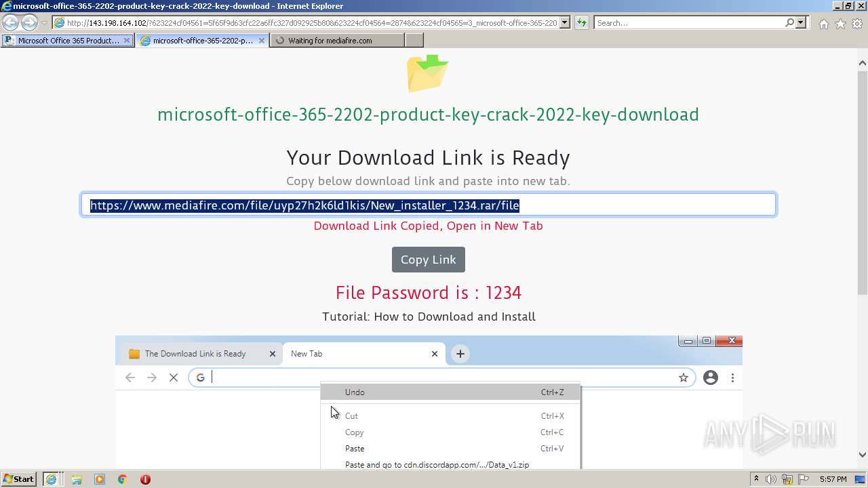Close the Microsoft Office 365 Product tab
The height and width of the screenshot is (488, 868).
pyautogui.click(x=126, y=41)
